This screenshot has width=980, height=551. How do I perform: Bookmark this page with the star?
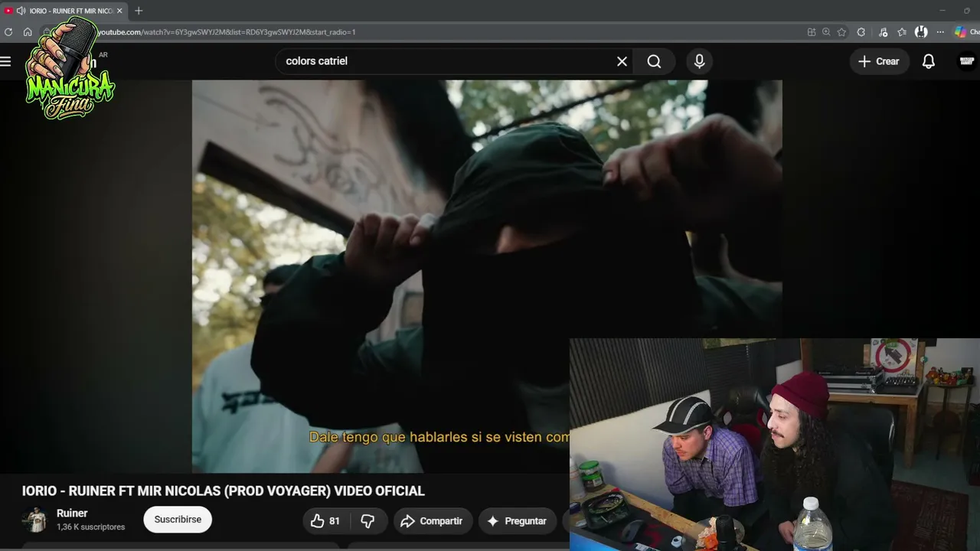tap(841, 32)
